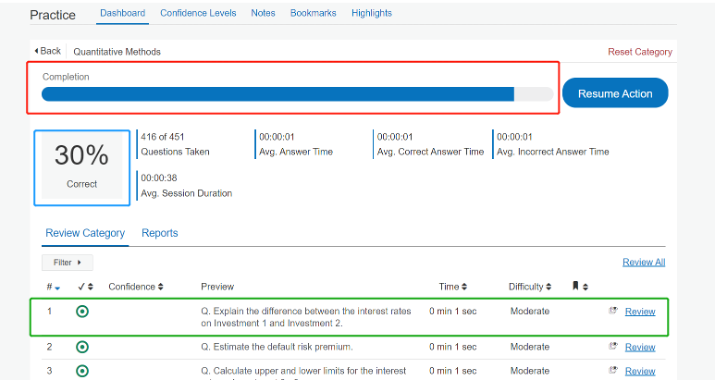The height and width of the screenshot is (380, 716).
Task: Sort by question number column
Action: click(x=53, y=287)
